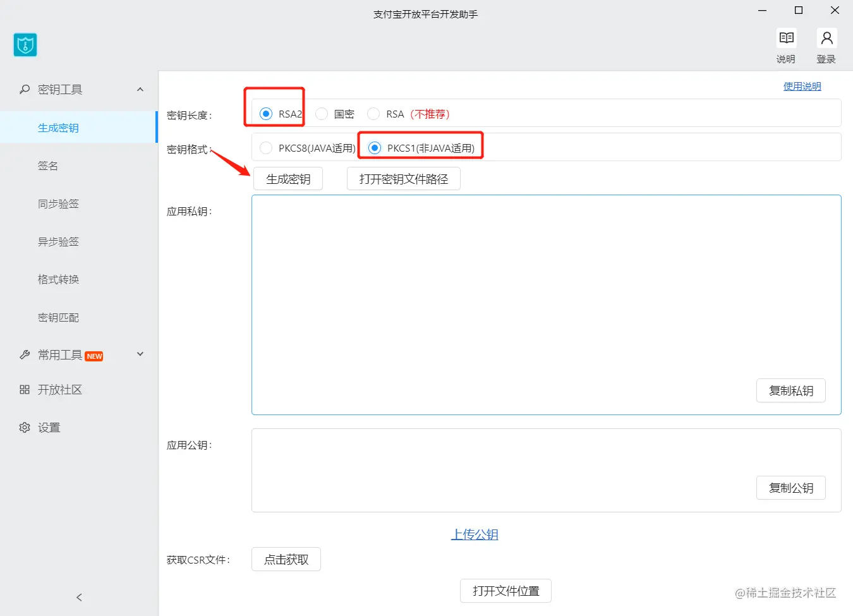Choose PKCS8(JAVA适用) key format
The image size is (853, 616).
(x=266, y=148)
